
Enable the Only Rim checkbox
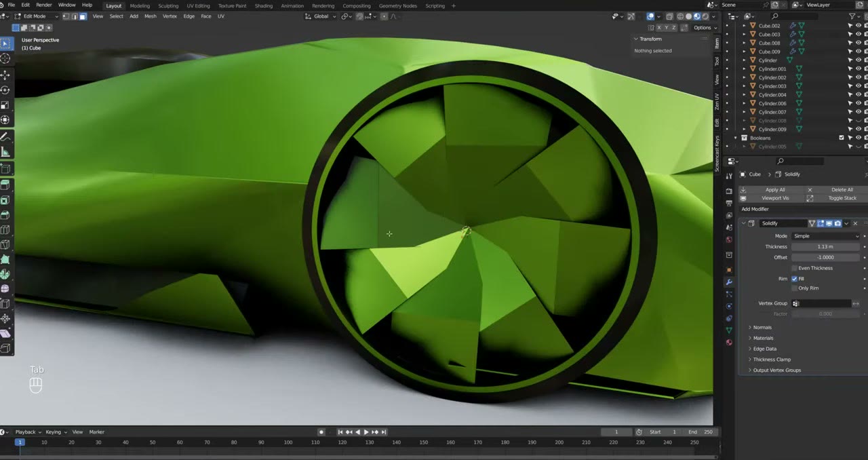(x=795, y=288)
